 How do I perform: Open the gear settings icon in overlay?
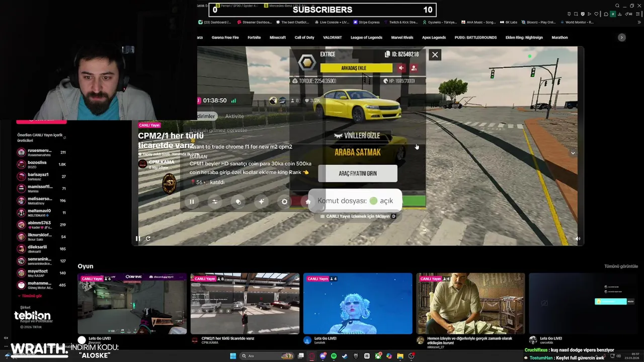click(284, 202)
